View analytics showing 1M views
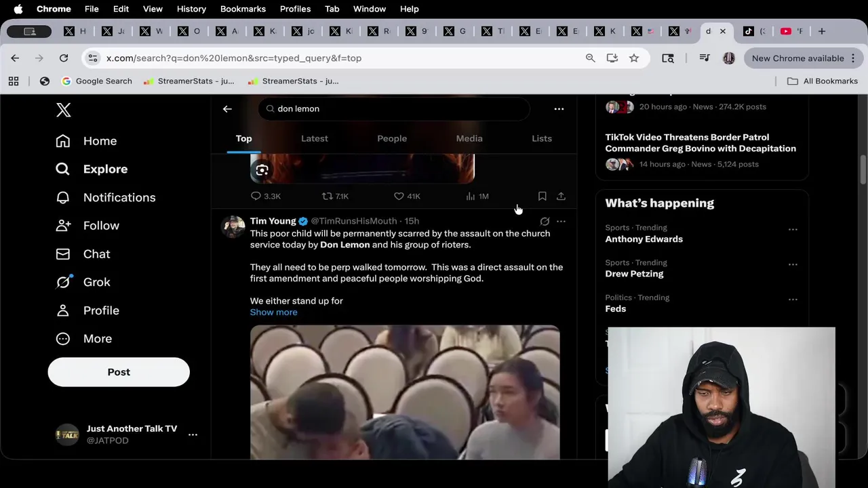This screenshot has width=868, height=488. coord(477,196)
